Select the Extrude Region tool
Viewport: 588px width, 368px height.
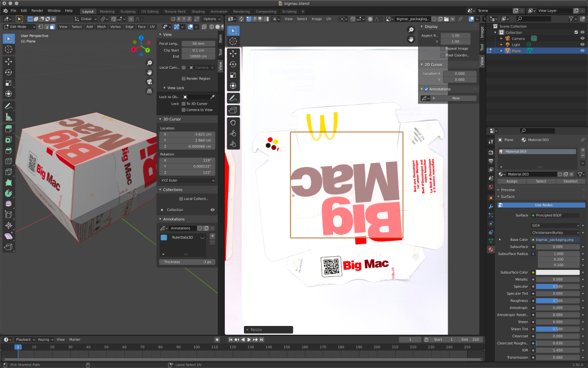[x=9, y=129]
